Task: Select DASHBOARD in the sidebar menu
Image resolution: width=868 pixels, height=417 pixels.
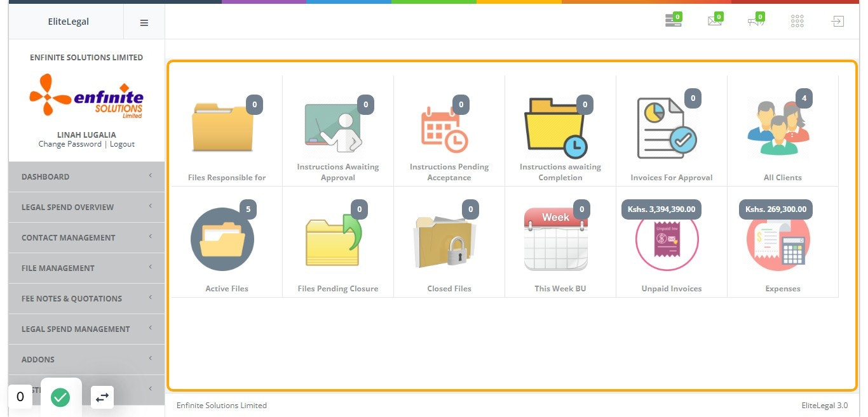Action: click(x=86, y=176)
